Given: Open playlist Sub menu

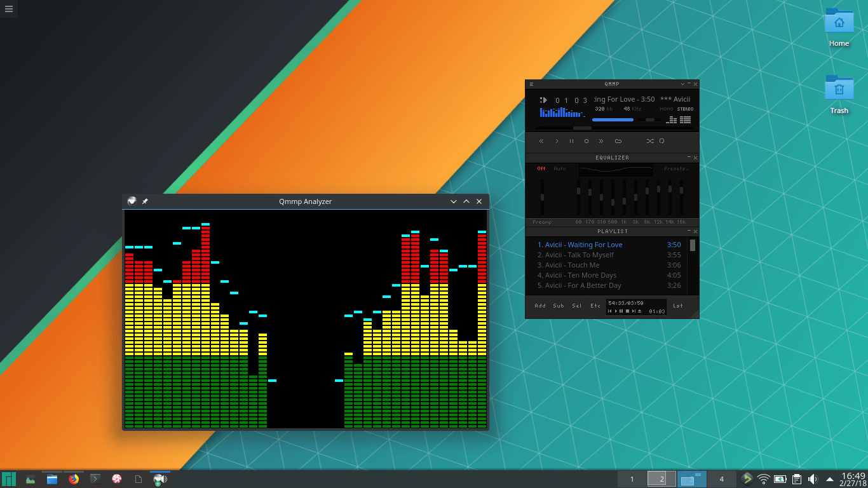Looking at the screenshot, I should [559, 306].
